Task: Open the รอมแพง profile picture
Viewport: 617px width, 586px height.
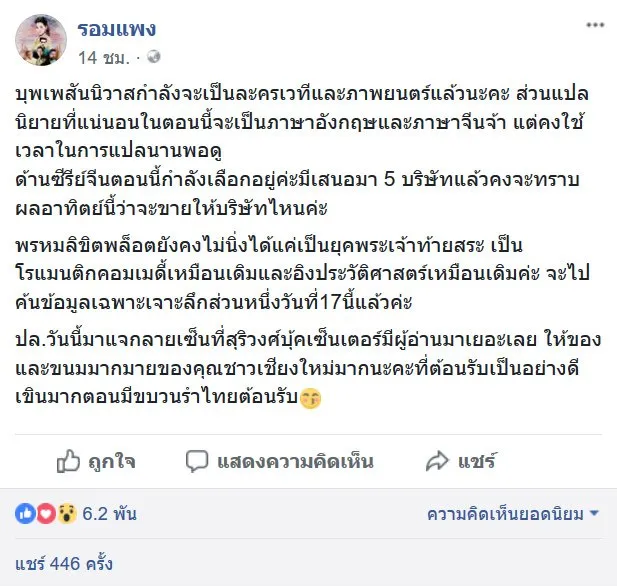Action: coord(41,40)
